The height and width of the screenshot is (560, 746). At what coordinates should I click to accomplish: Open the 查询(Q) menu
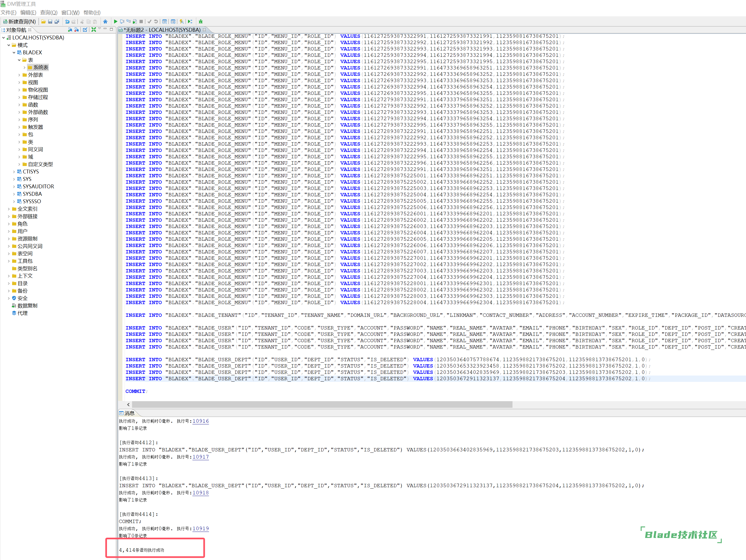click(49, 12)
